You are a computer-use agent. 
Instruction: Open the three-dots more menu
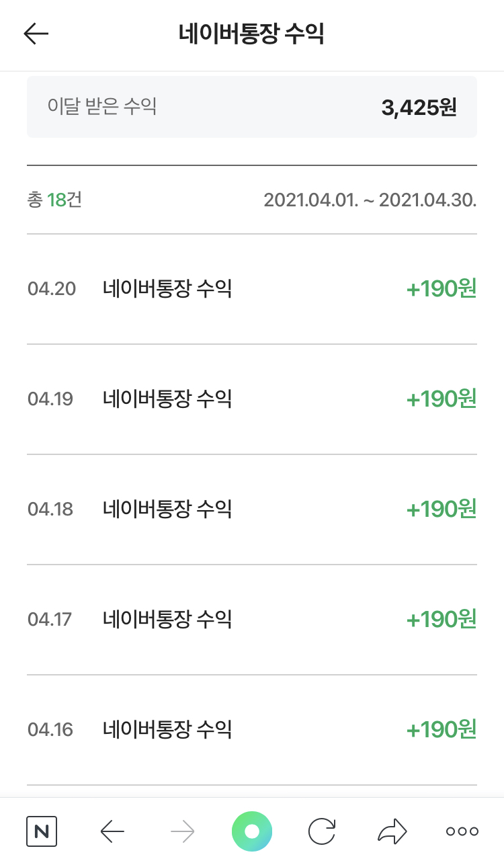pos(462,831)
